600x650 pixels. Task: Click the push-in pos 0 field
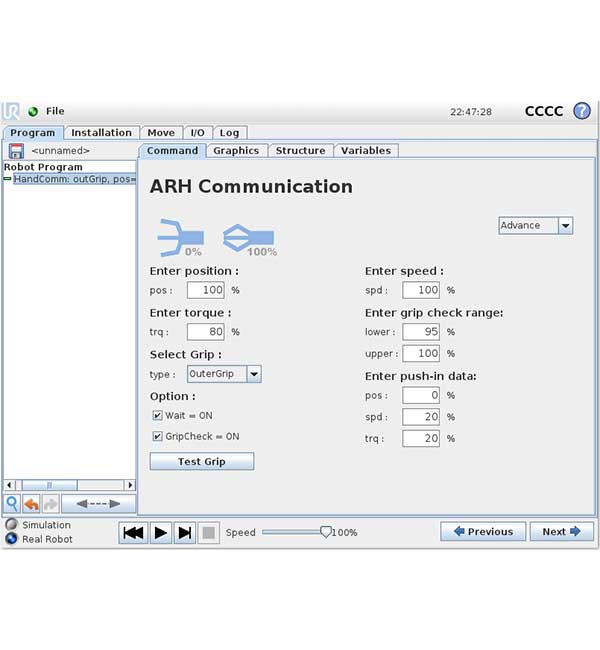pyautogui.click(x=421, y=395)
